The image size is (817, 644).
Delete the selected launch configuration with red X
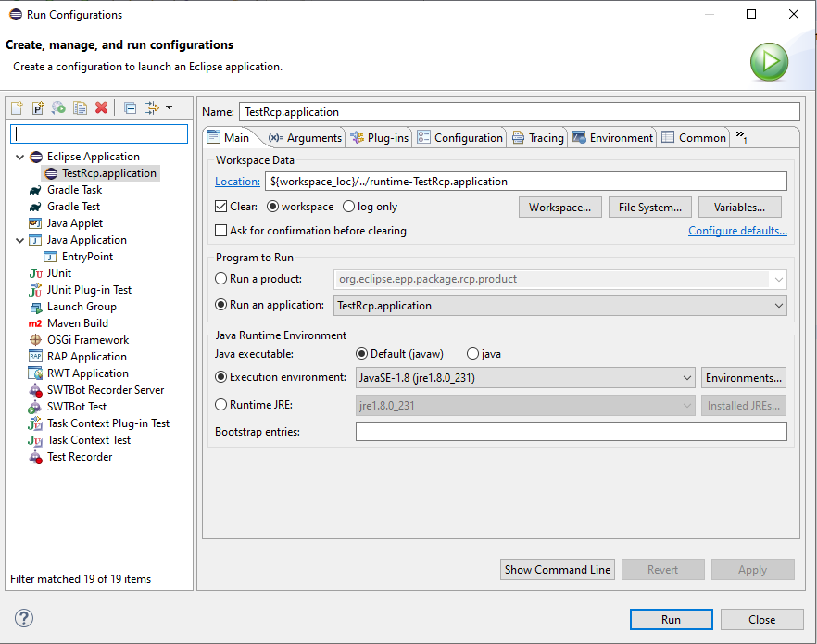pyautogui.click(x=102, y=108)
